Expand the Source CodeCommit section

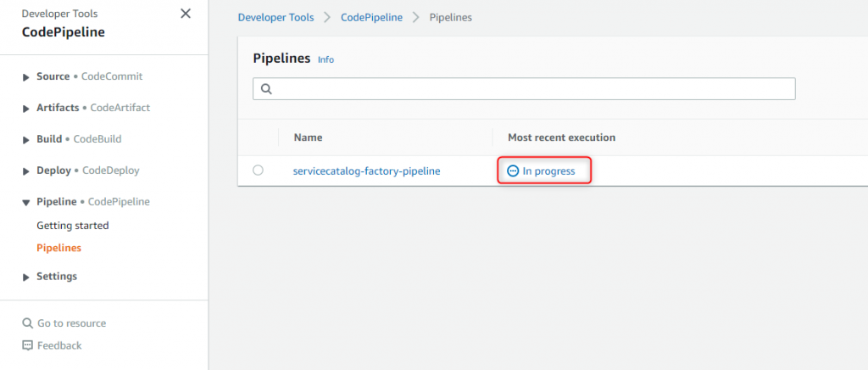tap(26, 77)
